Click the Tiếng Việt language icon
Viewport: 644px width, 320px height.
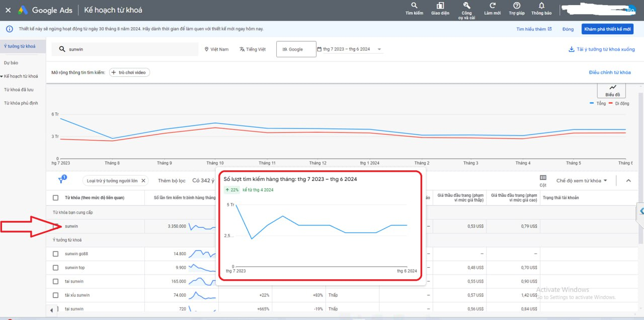(x=242, y=49)
